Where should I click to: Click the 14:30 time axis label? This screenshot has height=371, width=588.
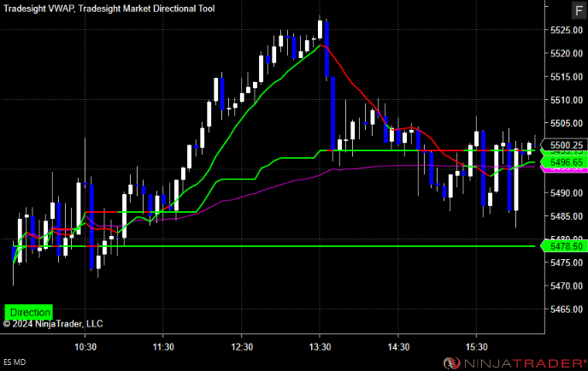point(398,347)
